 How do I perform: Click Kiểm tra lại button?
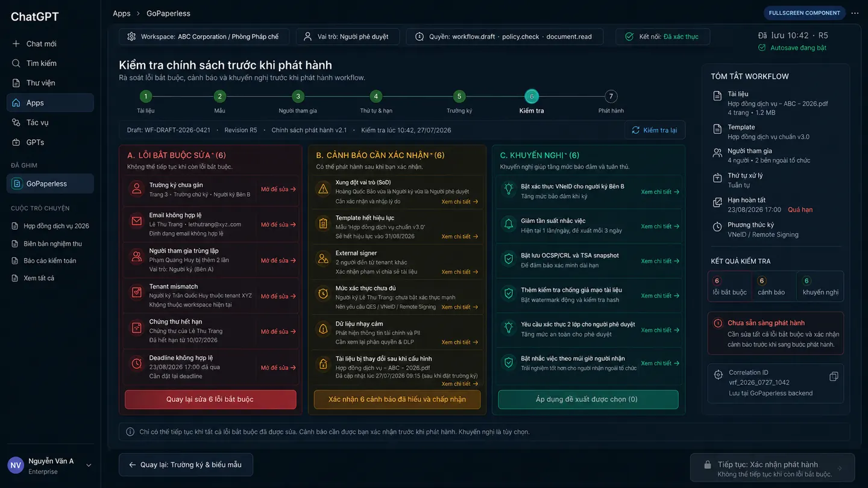655,130
